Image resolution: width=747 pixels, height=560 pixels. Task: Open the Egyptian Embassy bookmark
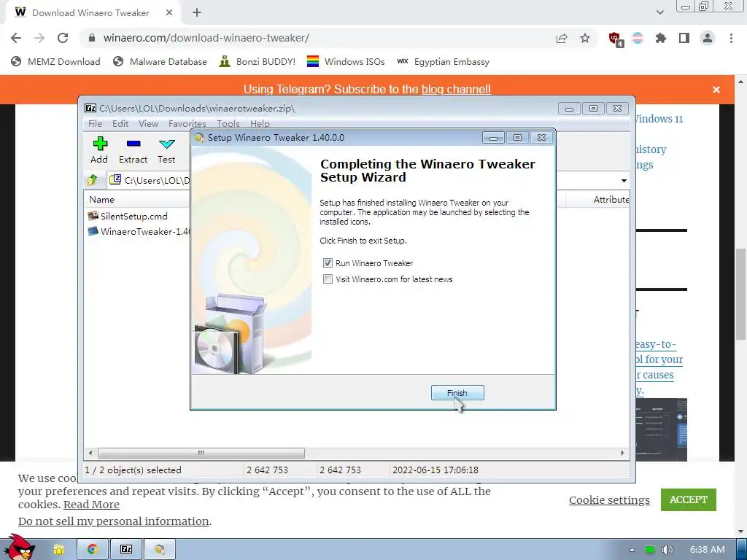443,61
